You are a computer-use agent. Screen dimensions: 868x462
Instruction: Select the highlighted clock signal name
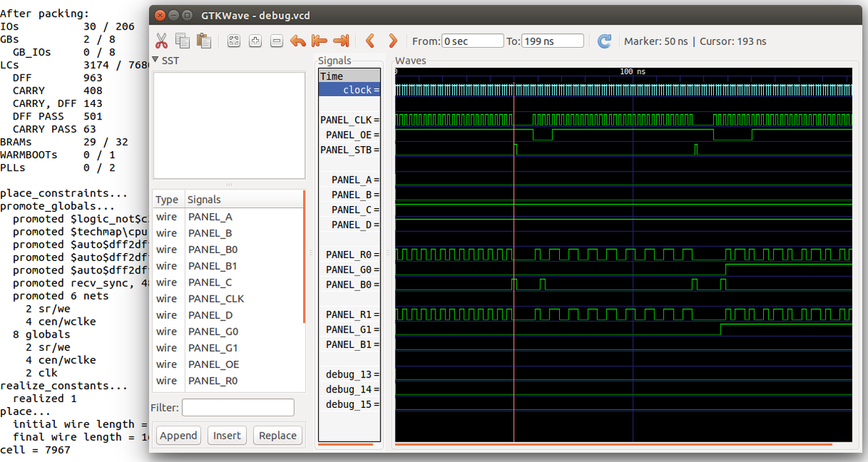[349, 90]
